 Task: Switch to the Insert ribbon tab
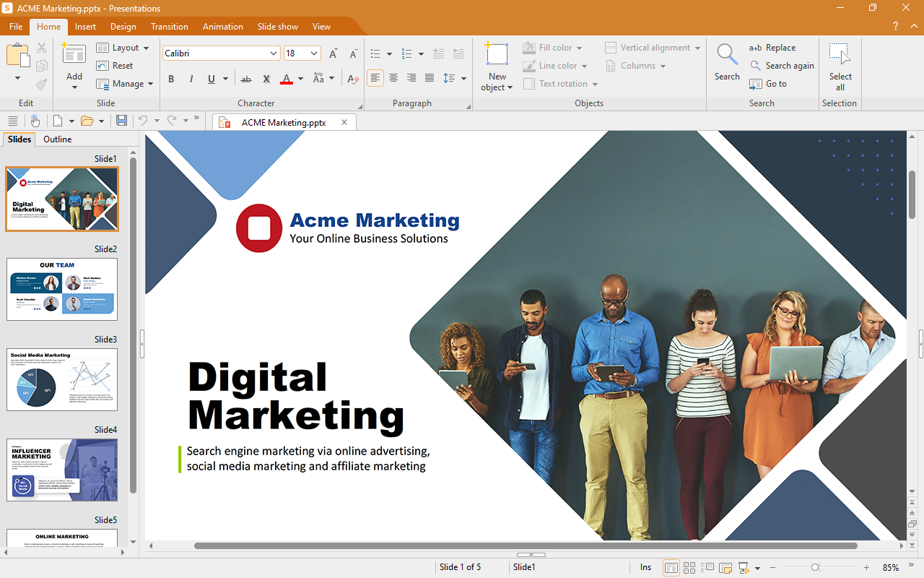pyautogui.click(x=84, y=26)
